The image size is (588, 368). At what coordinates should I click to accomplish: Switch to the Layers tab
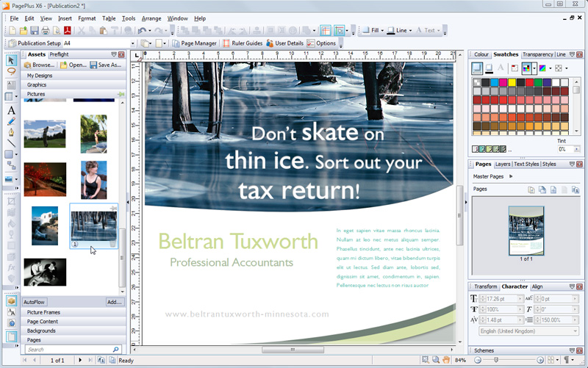point(503,164)
